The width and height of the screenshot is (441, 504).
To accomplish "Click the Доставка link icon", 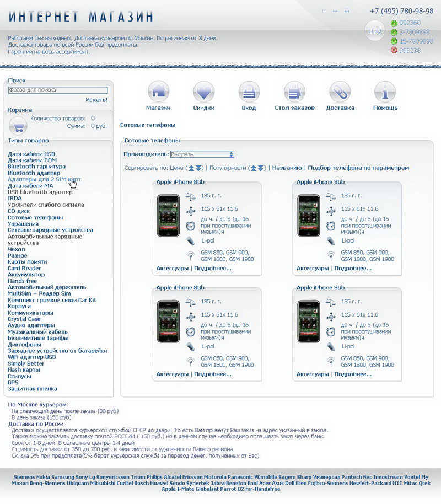I will point(340,92).
